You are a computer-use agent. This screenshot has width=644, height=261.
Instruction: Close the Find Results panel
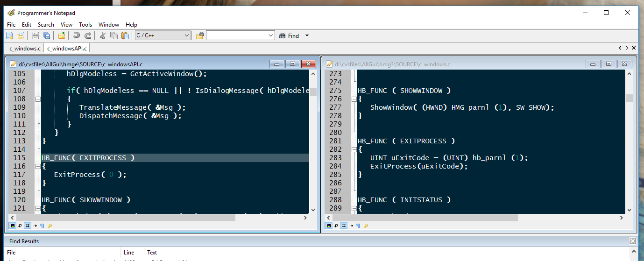point(633,241)
